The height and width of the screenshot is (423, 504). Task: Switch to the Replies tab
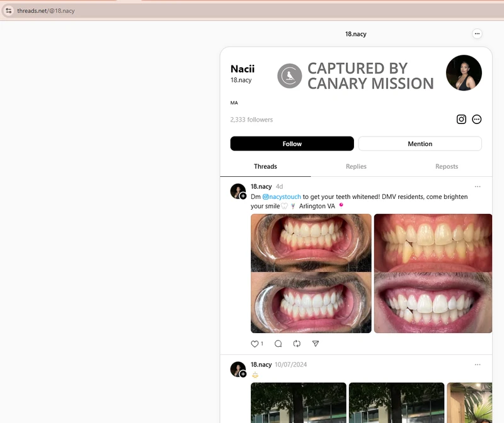pos(356,166)
